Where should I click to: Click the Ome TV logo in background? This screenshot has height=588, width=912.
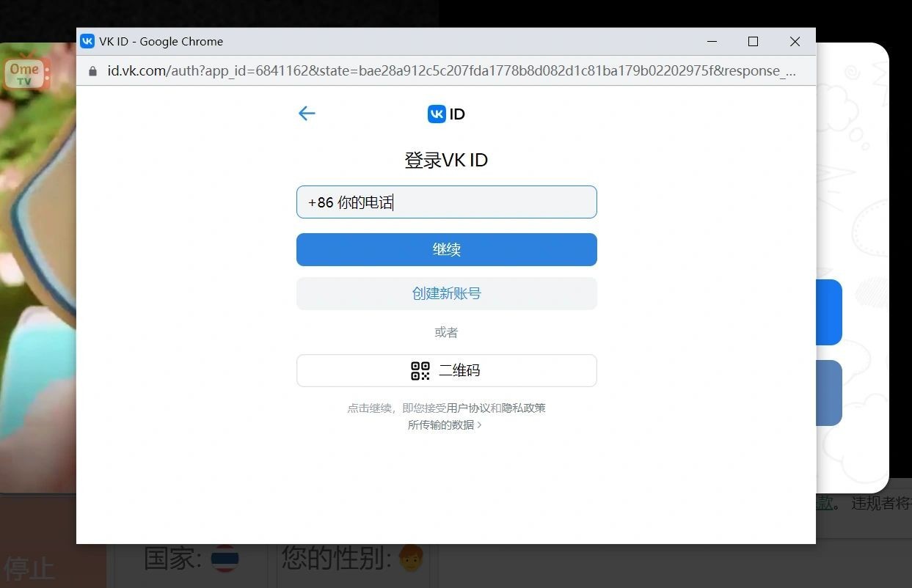click(x=26, y=73)
